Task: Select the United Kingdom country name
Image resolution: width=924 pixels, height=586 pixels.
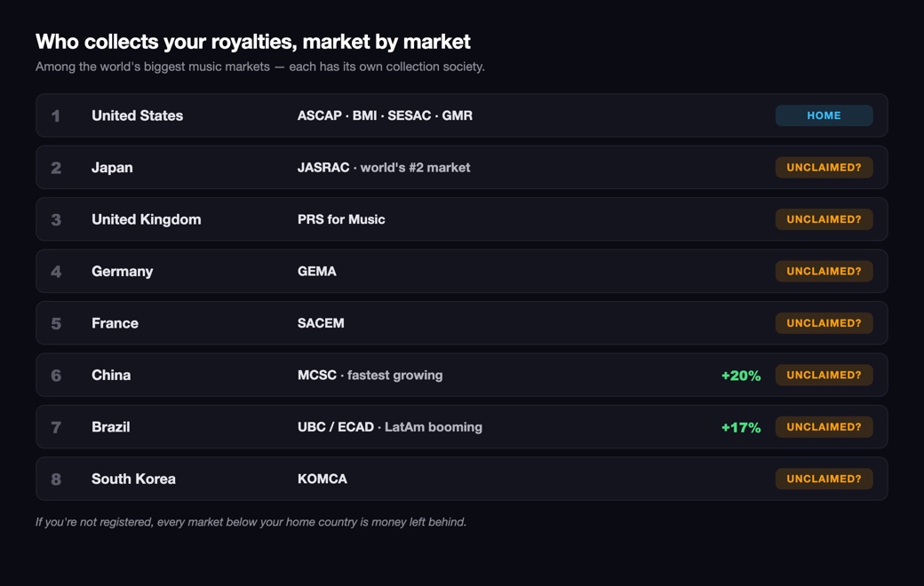Action: (146, 219)
